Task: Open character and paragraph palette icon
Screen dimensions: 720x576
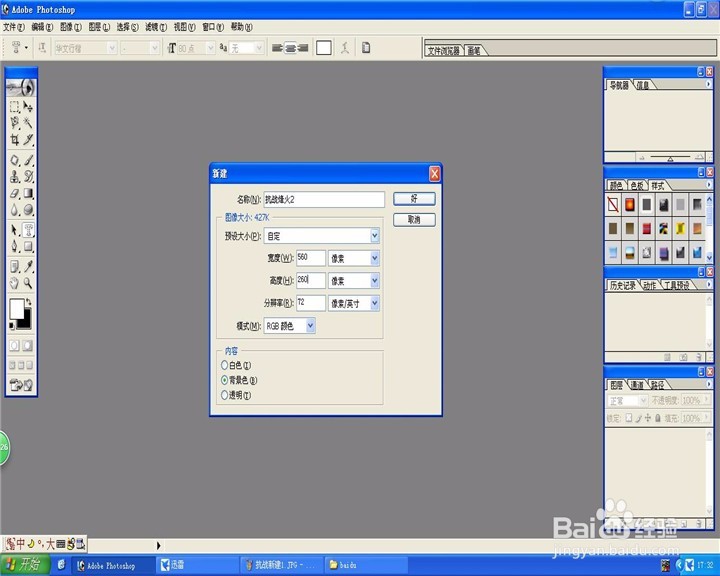Action: [x=366, y=48]
